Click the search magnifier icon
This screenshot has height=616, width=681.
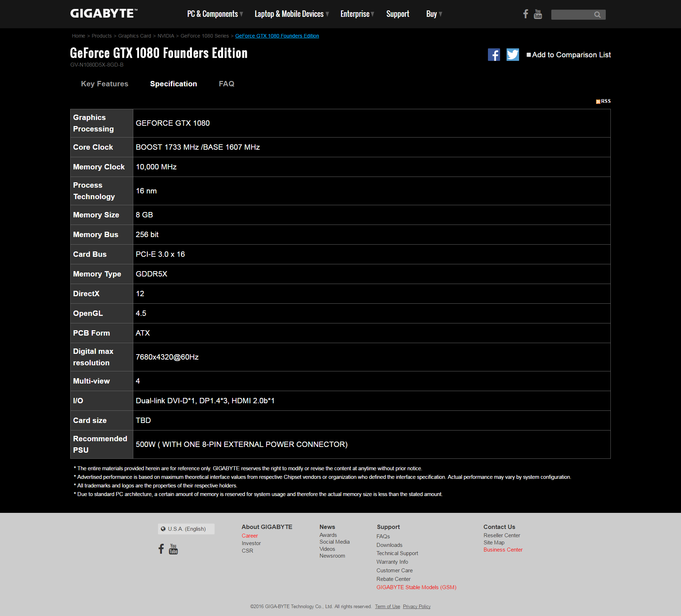597,15
